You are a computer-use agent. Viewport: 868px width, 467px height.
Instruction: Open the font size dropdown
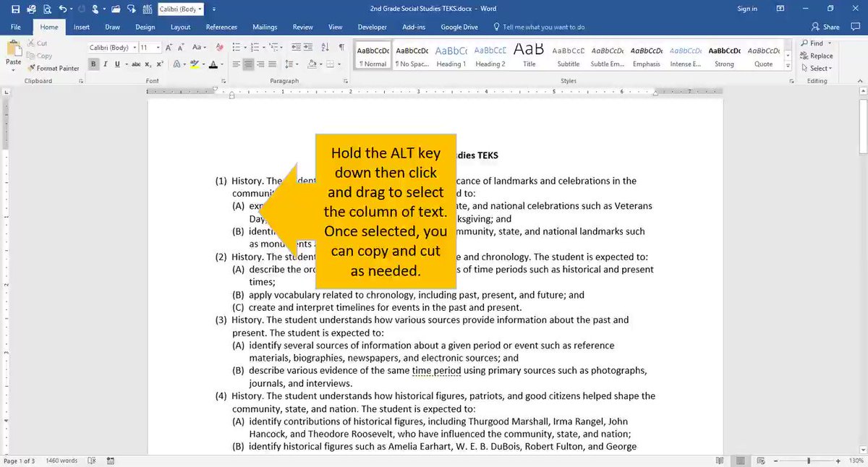tap(158, 48)
